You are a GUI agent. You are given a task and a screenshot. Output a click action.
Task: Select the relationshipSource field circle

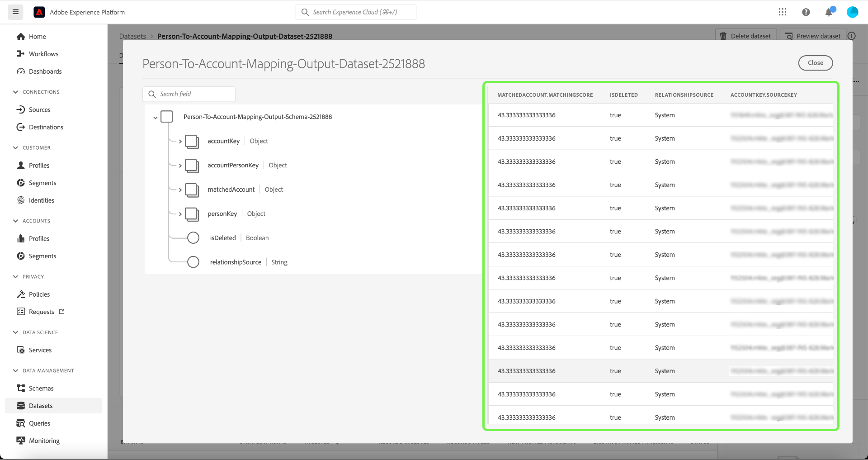tap(193, 262)
